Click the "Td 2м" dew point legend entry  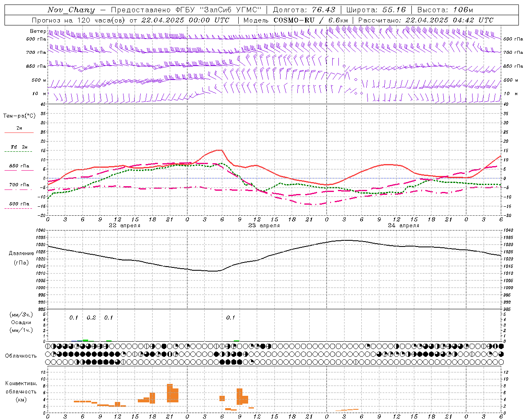pos(19,147)
